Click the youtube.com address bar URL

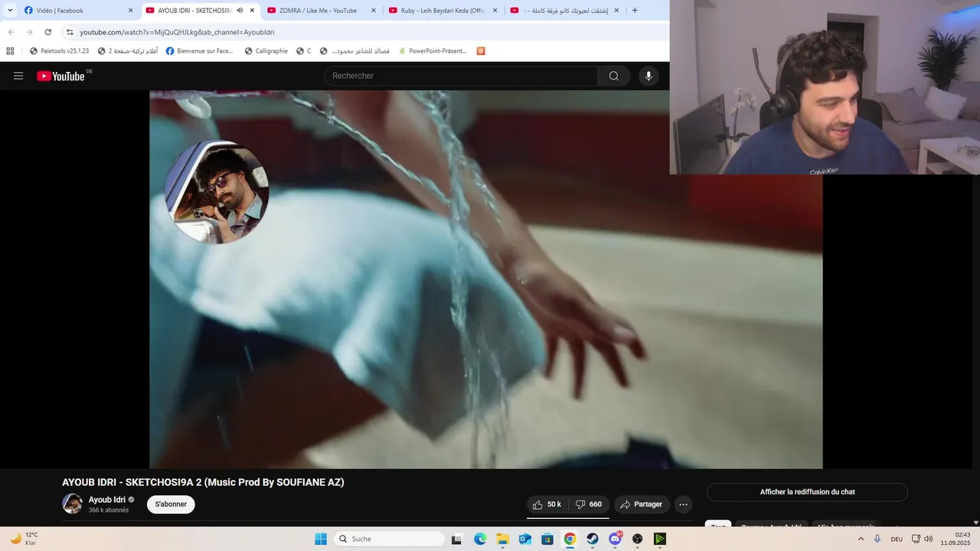pos(177,32)
